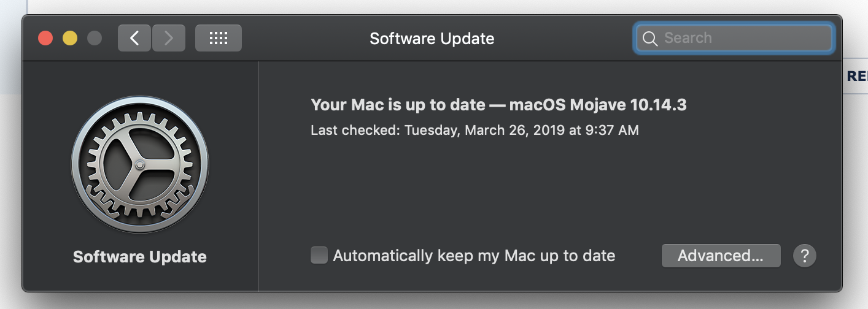This screenshot has width=868, height=309.
Task: Minimize the window with the yellow button
Action: click(70, 38)
